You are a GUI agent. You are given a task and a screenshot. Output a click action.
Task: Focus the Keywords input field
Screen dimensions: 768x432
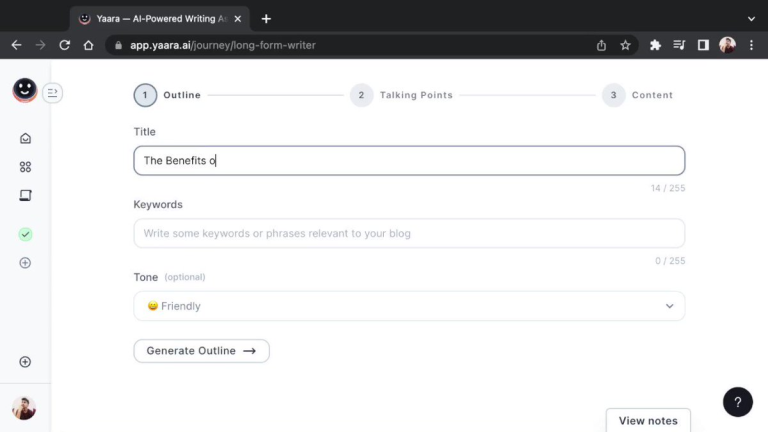coord(408,233)
